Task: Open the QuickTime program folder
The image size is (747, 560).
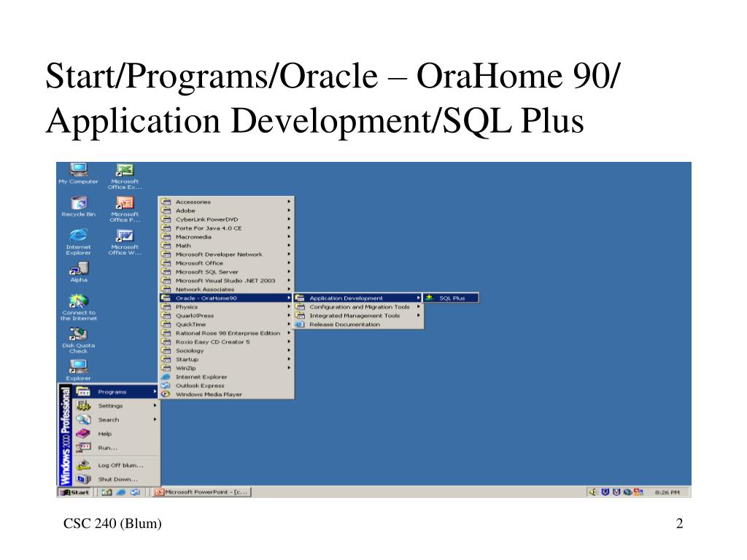Action: (x=226, y=324)
